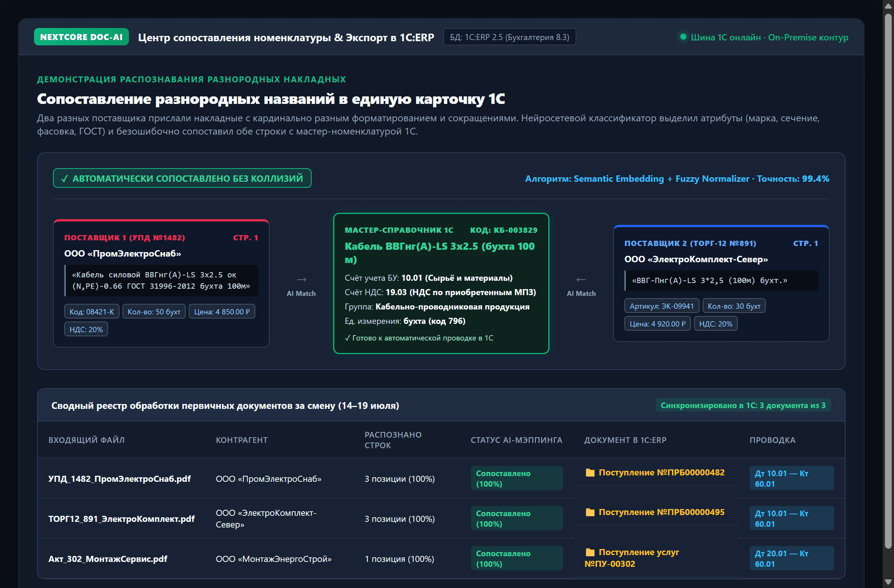
Task: Click the 'Кол-во: 50 бухт' chip
Action: 154,311
